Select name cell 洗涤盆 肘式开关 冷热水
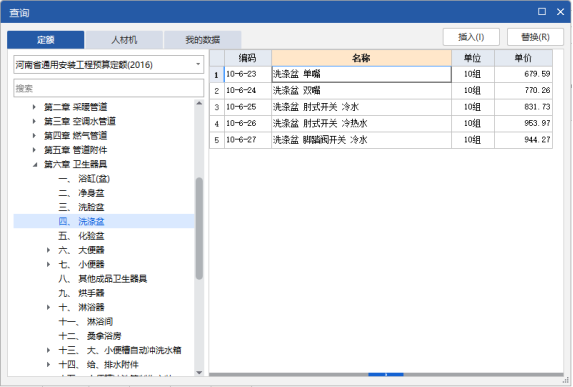 (361, 123)
